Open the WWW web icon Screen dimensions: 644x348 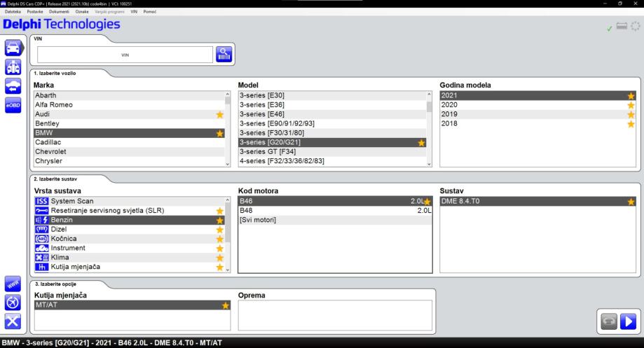click(x=13, y=284)
